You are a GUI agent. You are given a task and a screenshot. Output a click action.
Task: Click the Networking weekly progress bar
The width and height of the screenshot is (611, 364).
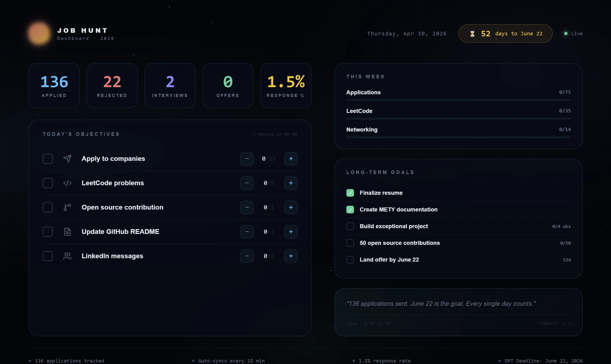(459, 137)
